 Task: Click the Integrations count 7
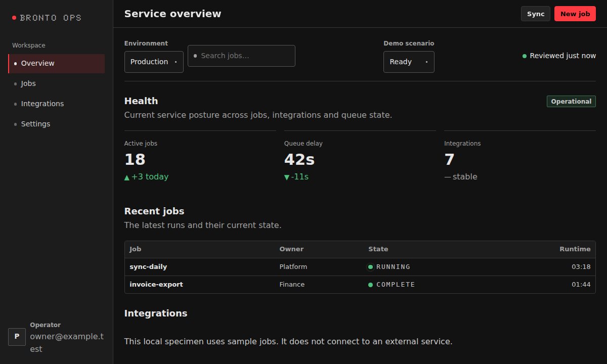point(449,160)
